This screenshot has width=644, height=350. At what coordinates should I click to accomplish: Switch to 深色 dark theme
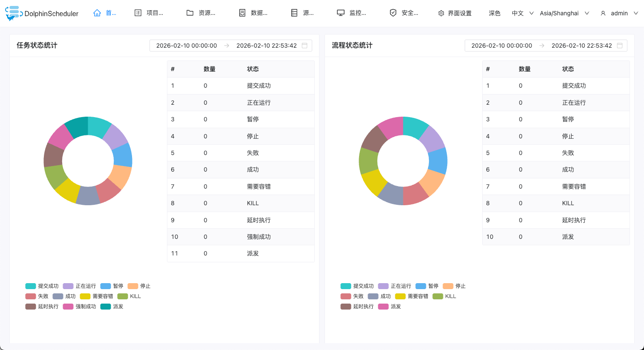click(494, 13)
